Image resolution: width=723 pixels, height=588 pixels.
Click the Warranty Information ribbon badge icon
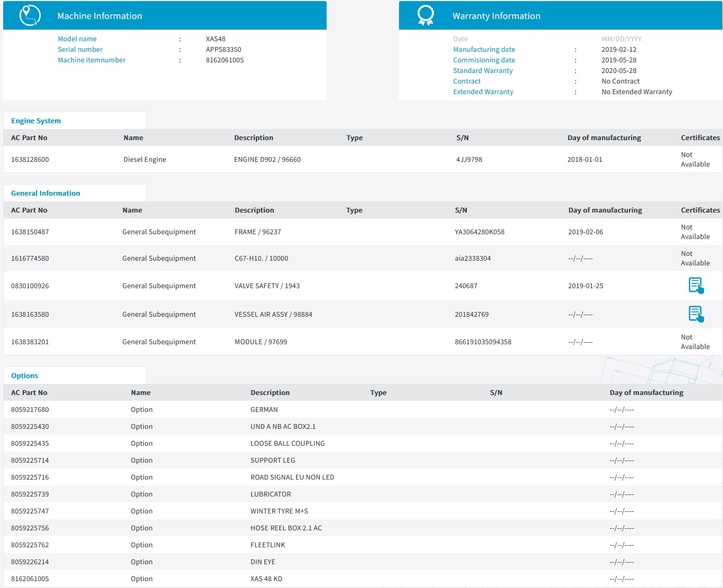(425, 15)
